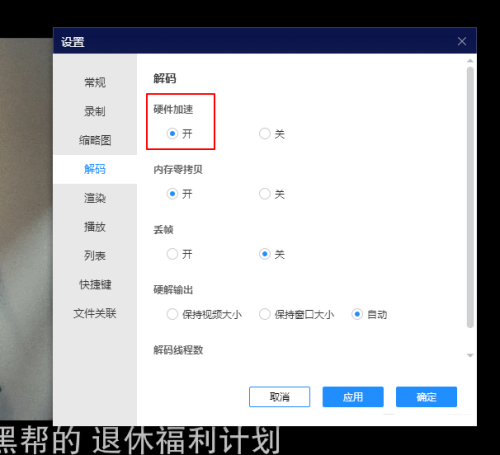Click the 取消 button
Image resolution: width=500 pixels, height=455 pixels.
tap(279, 397)
